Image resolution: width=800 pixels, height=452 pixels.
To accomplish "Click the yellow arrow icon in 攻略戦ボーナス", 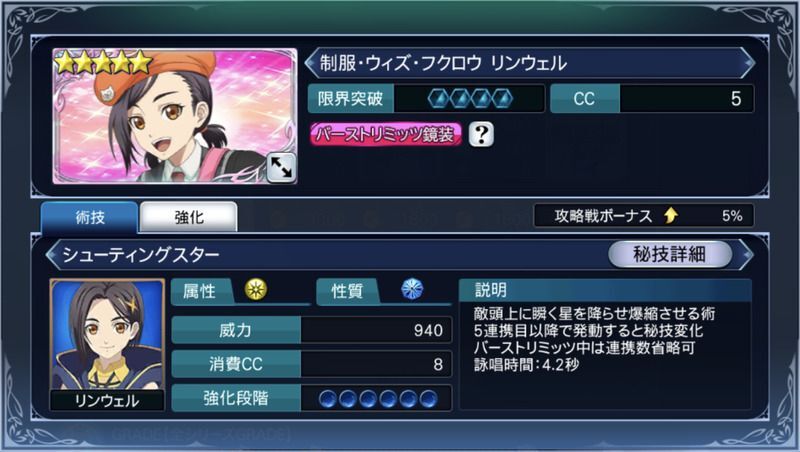I will coord(671,215).
